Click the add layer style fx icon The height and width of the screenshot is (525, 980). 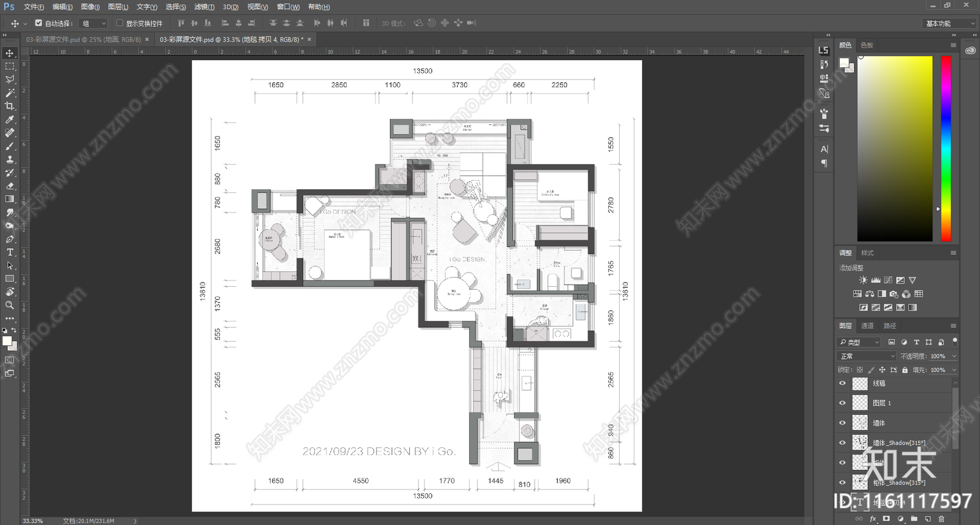[873, 519]
